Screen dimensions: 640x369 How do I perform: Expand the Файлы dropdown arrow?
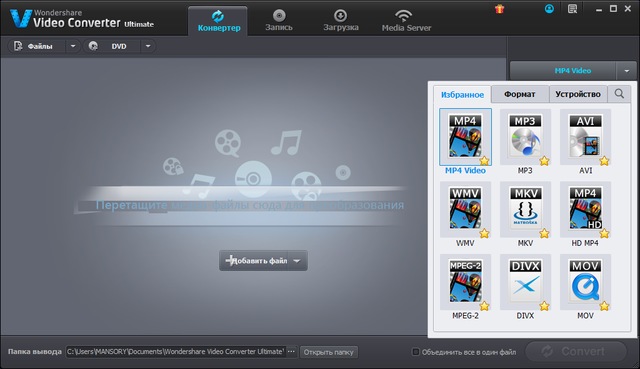73,46
